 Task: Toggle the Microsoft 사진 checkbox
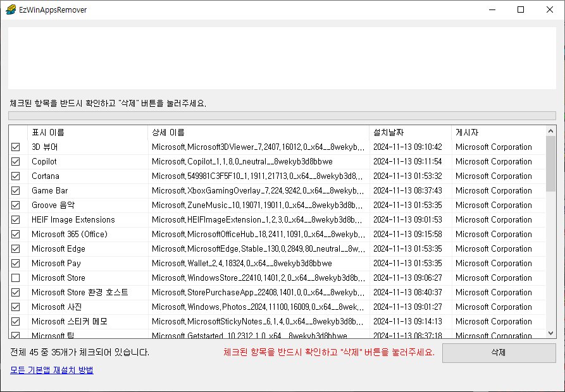click(15, 307)
